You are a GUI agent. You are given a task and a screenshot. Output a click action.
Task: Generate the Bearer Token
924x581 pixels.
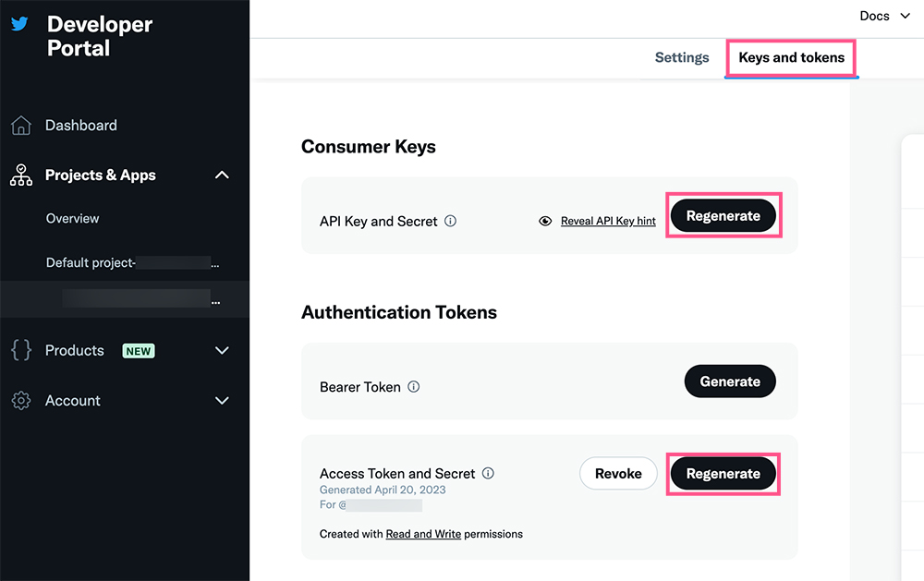[x=730, y=381]
